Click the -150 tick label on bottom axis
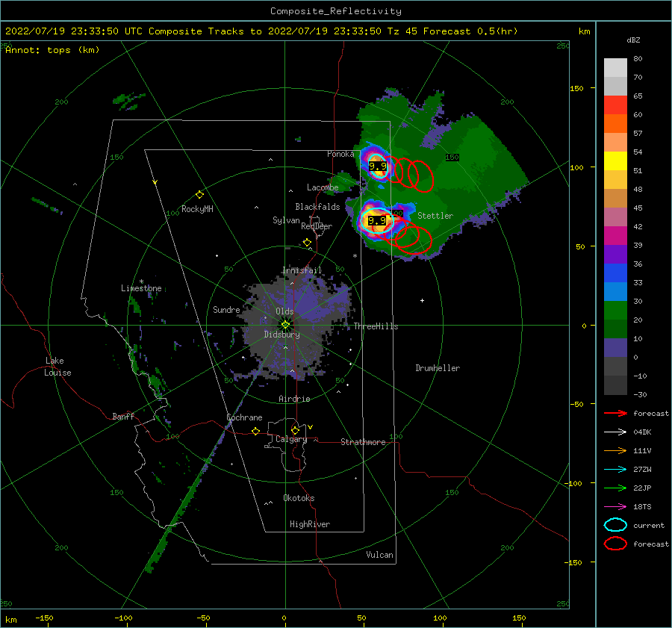Screen dimensions: 672x628 [44, 618]
